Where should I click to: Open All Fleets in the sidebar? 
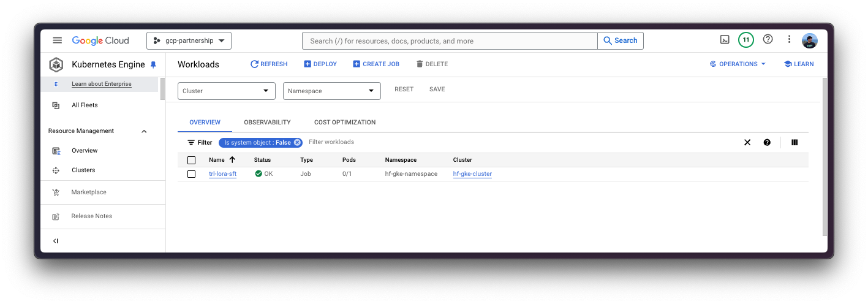pyautogui.click(x=85, y=105)
